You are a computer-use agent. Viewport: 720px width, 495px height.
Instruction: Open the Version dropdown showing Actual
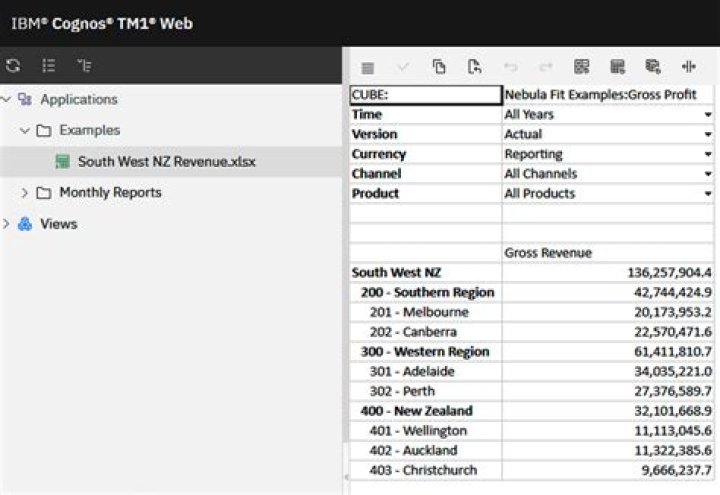[708, 135]
